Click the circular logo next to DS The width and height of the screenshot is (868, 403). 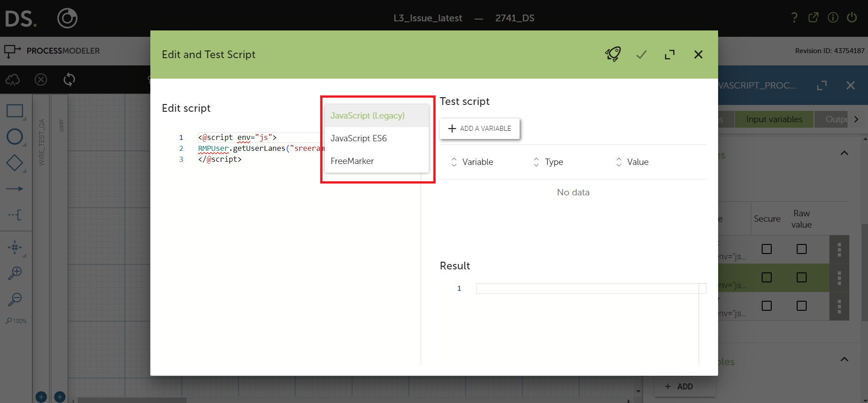(67, 18)
